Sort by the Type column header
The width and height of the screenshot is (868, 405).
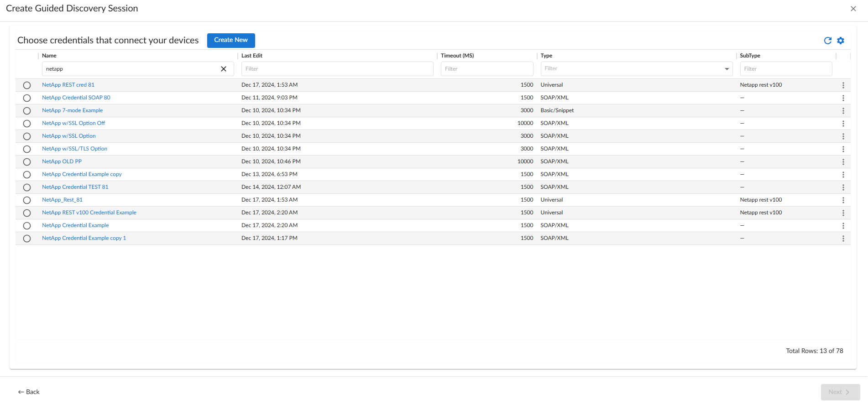546,56
